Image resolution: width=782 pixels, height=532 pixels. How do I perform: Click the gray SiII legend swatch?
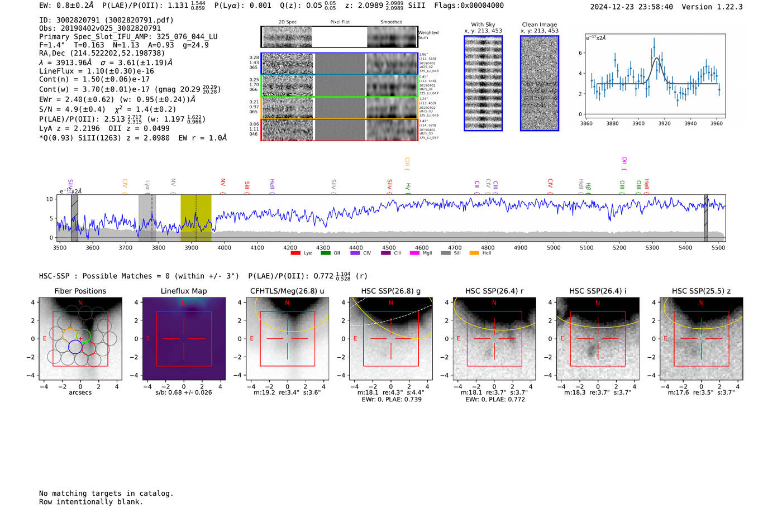pyautogui.click(x=445, y=253)
